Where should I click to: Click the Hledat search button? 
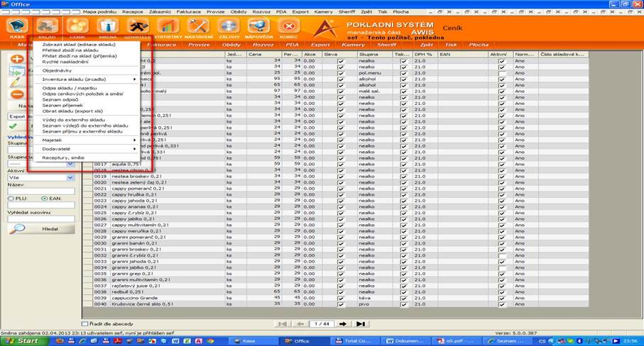point(41,229)
